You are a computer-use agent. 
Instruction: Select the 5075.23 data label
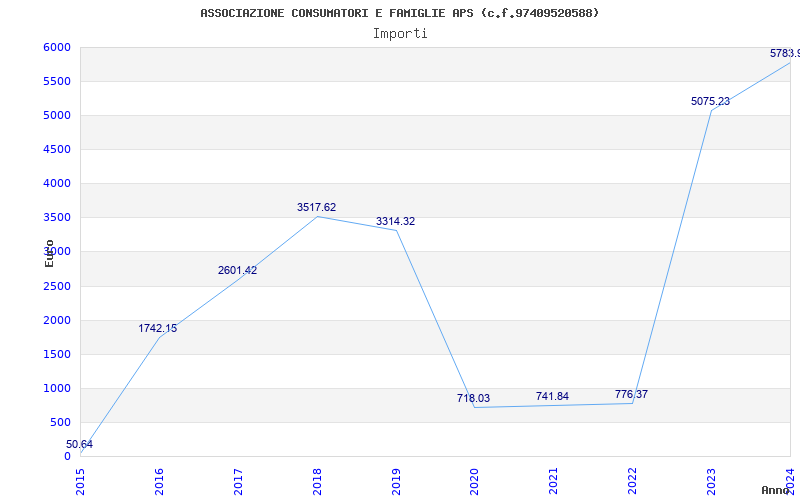click(710, 102)
